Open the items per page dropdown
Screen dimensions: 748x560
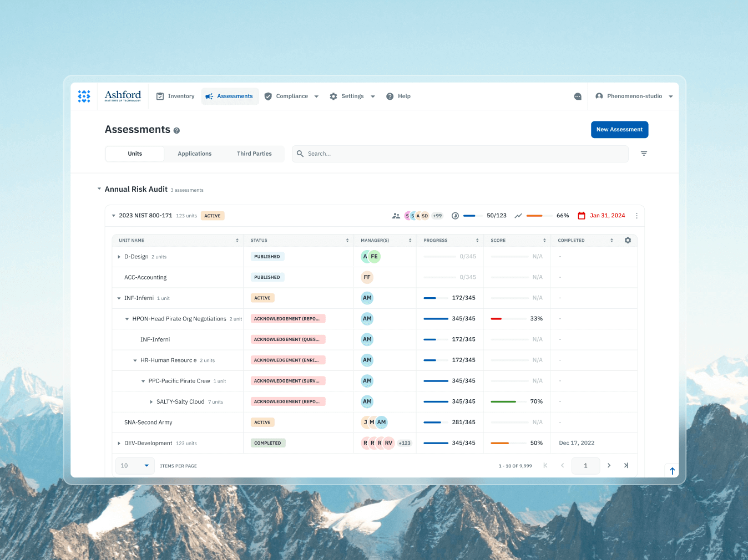click(134, 466)
